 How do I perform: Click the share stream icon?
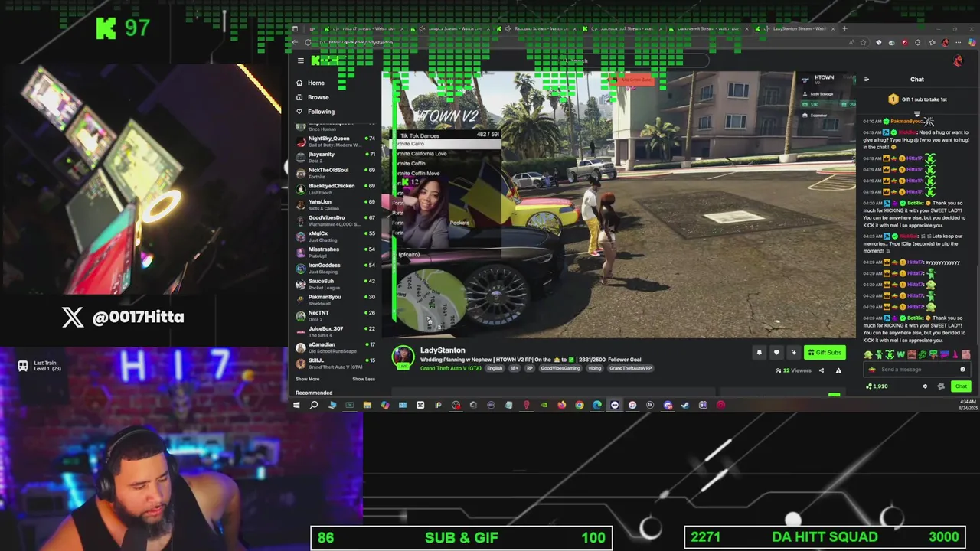pos(822,370)
